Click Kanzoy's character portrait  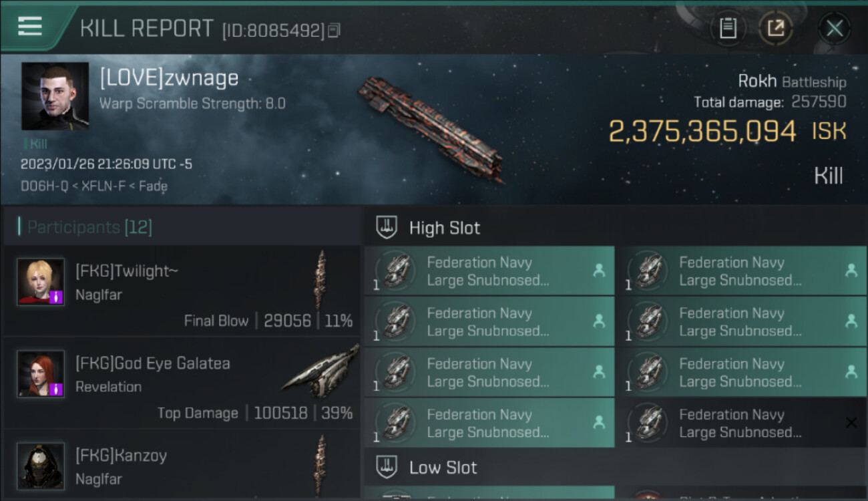[x=41, y=466]
